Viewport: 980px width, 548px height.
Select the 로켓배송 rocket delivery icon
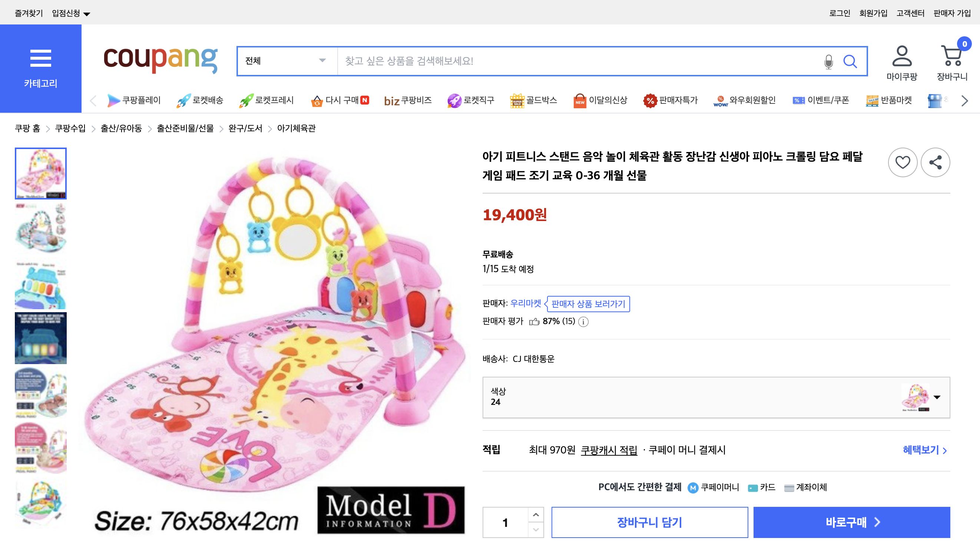[x=183, y=100]
